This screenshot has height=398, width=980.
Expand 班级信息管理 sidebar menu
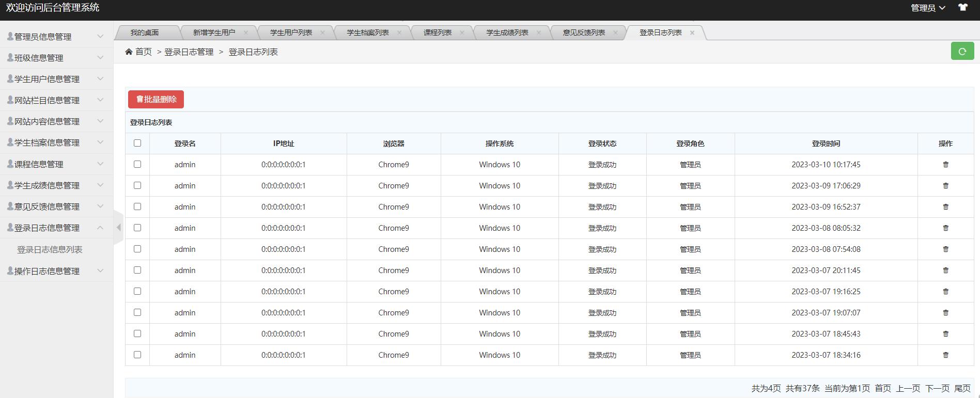[56, 58]
